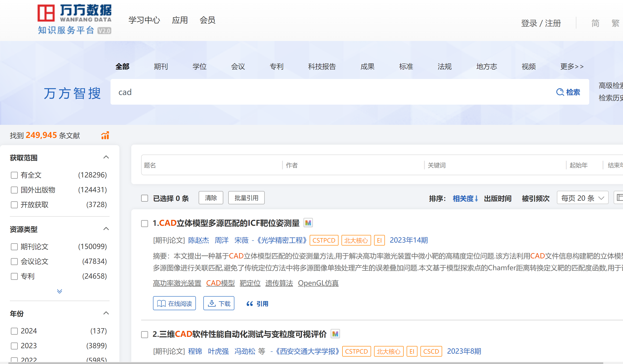Sort results by 被引频次

coord(536,198)
